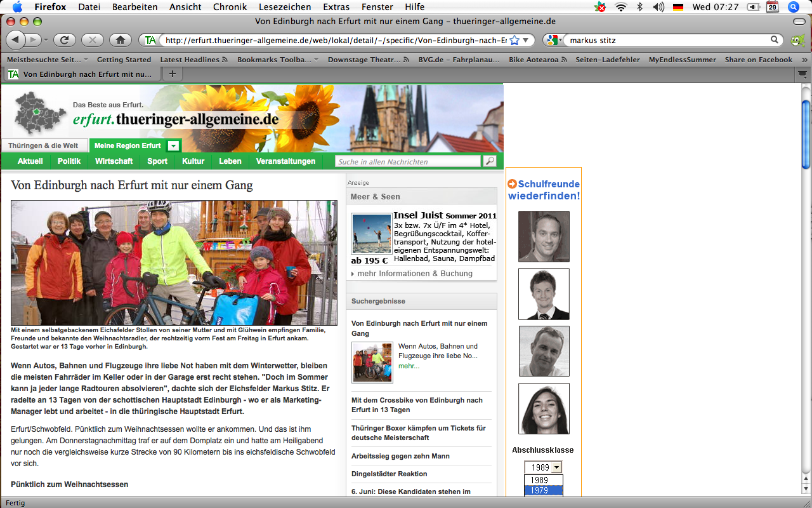The image size is (812, 508).
Task: Click the Bluetooth menu bar icon
Action: (640, 7)
